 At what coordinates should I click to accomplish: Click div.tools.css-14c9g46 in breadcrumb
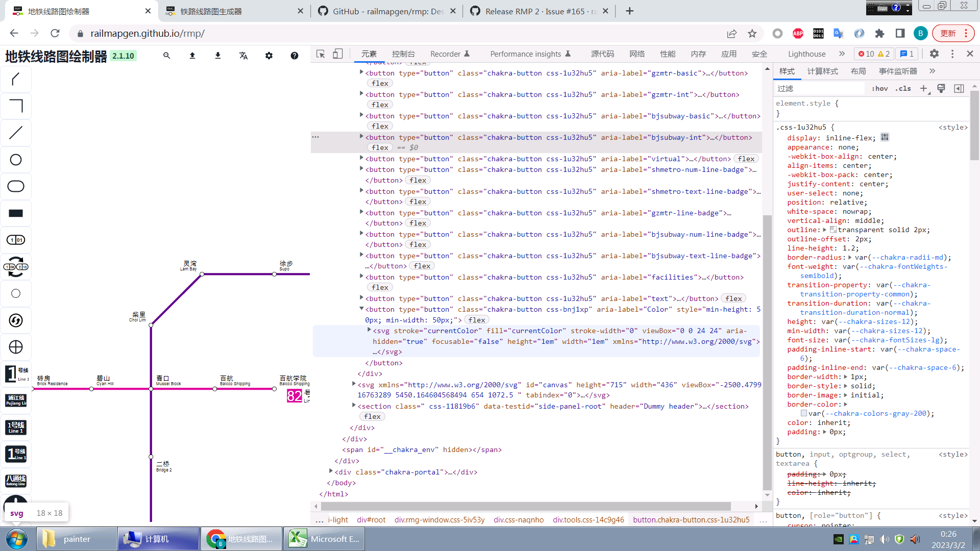coord(588,520)
